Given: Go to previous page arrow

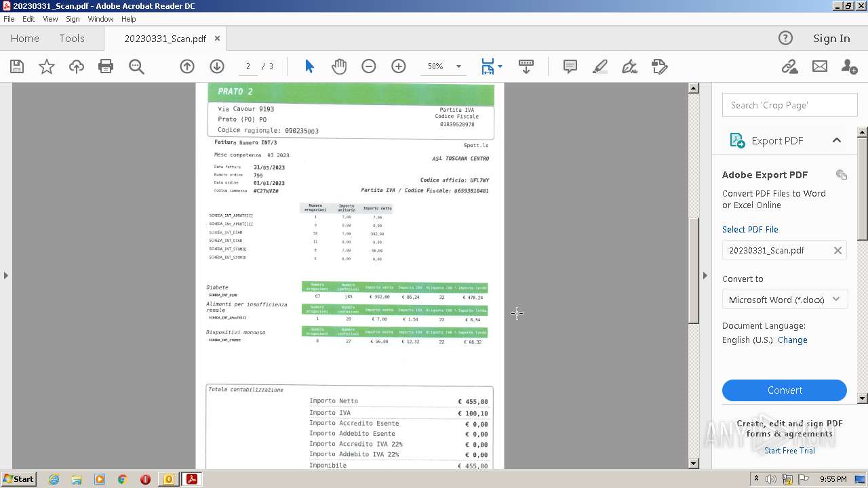Looking at the screenshot, I should tap(187, 66).
